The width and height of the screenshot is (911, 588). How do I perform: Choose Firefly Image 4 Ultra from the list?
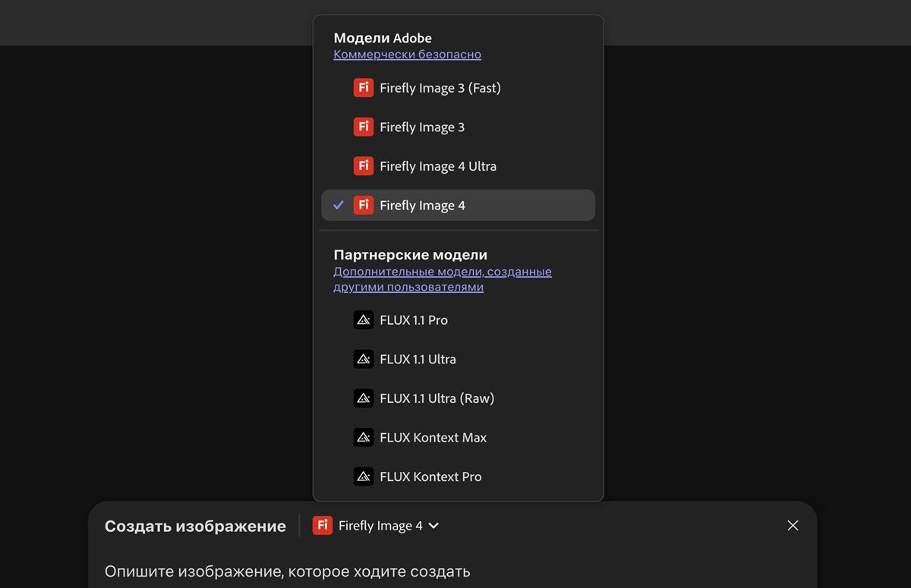(x=438, y=166)
